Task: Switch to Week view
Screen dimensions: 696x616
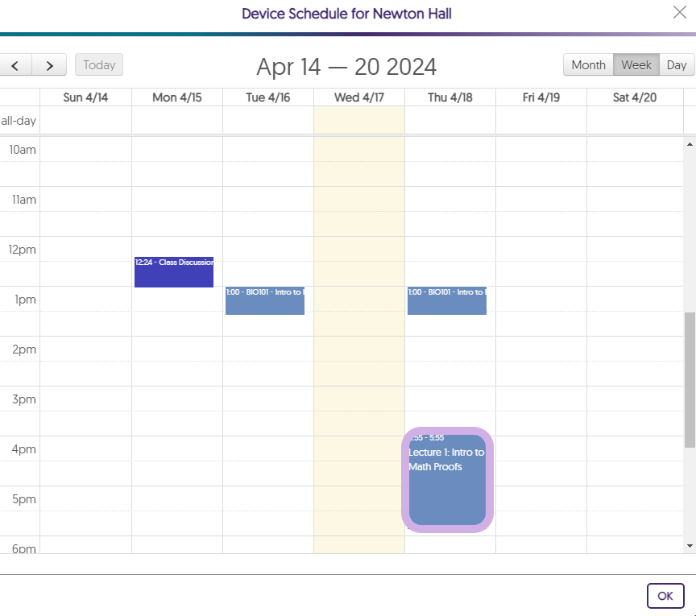Action: (x=636, y=65)
